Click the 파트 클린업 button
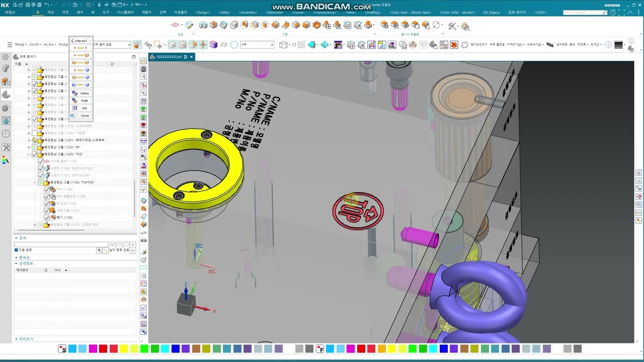The image size is (644, 362). [x=497, y=44]
